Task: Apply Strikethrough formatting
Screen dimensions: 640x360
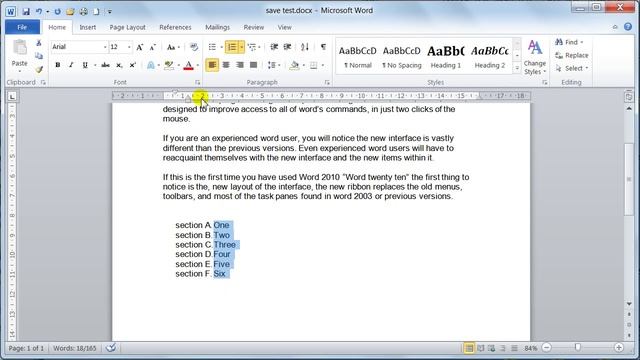Action: coord(105,65)
